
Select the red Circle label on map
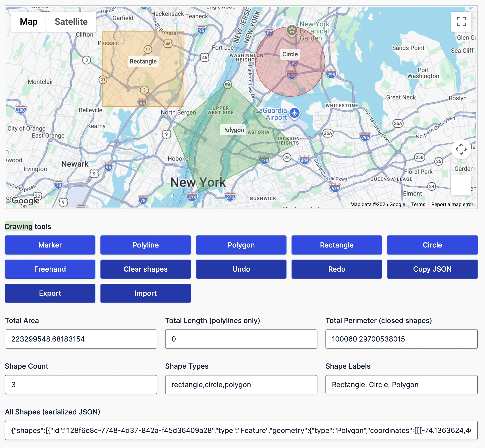pos(290,54)
